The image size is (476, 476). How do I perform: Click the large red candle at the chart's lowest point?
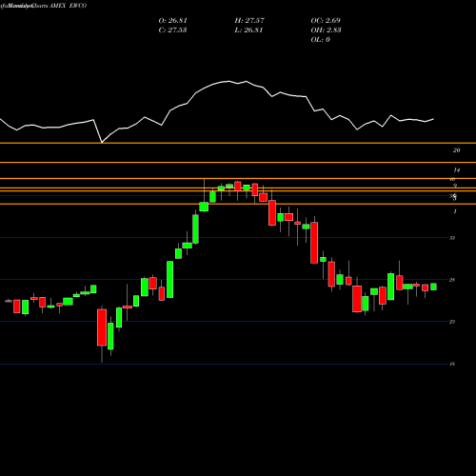pyautogui.click(x=102, y=327)
